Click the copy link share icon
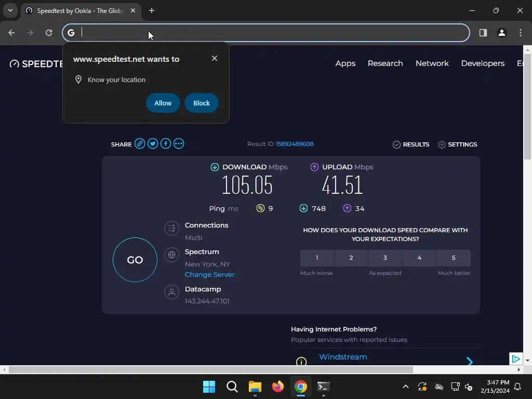This screenshot has width=532, height=399. [139, 144]
